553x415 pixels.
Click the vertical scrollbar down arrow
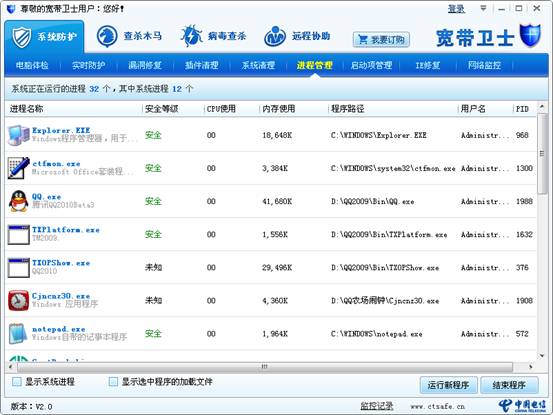[542, 356]
